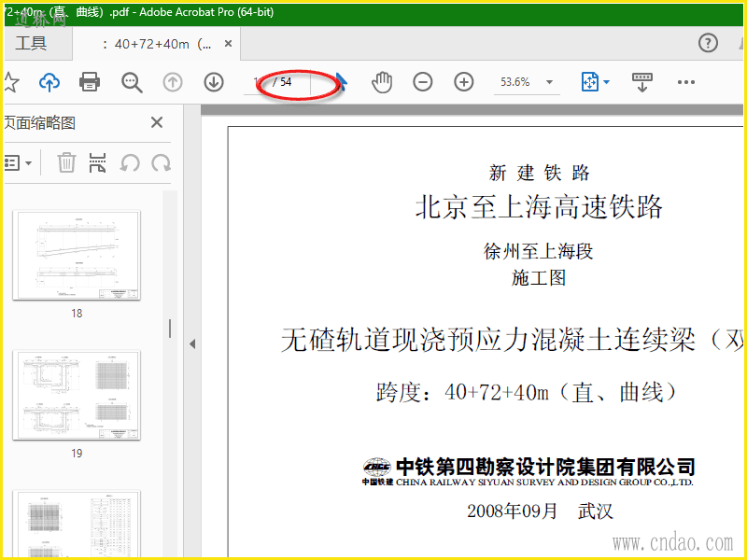Click the thumbnail label 18

(x=77, y=314)
